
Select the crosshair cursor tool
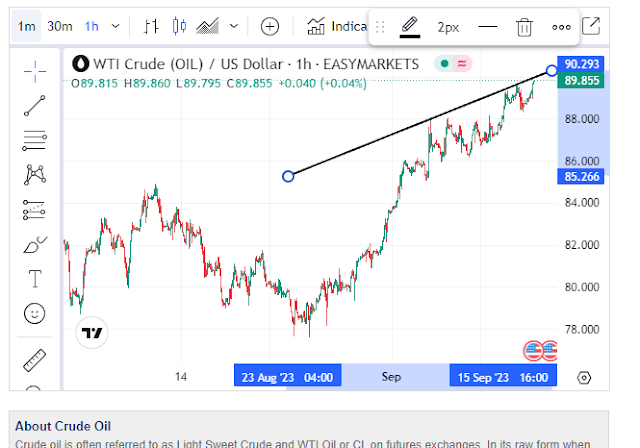[35, 71]
